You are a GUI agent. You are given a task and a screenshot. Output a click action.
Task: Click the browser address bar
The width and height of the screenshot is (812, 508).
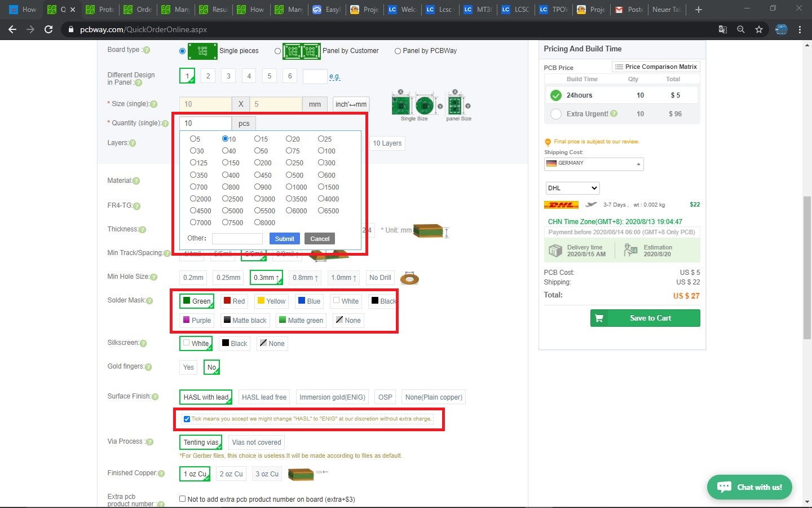389,29
